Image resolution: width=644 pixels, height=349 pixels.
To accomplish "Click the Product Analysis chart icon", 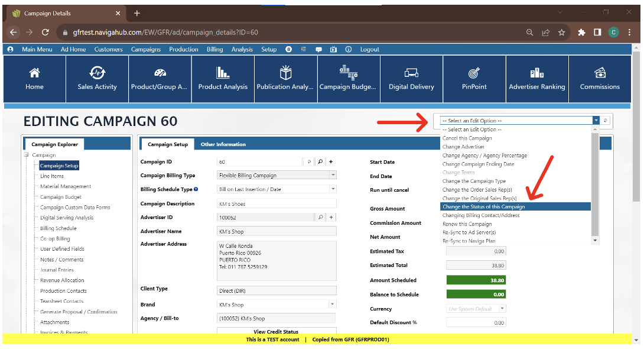I will tap(223, 73).
